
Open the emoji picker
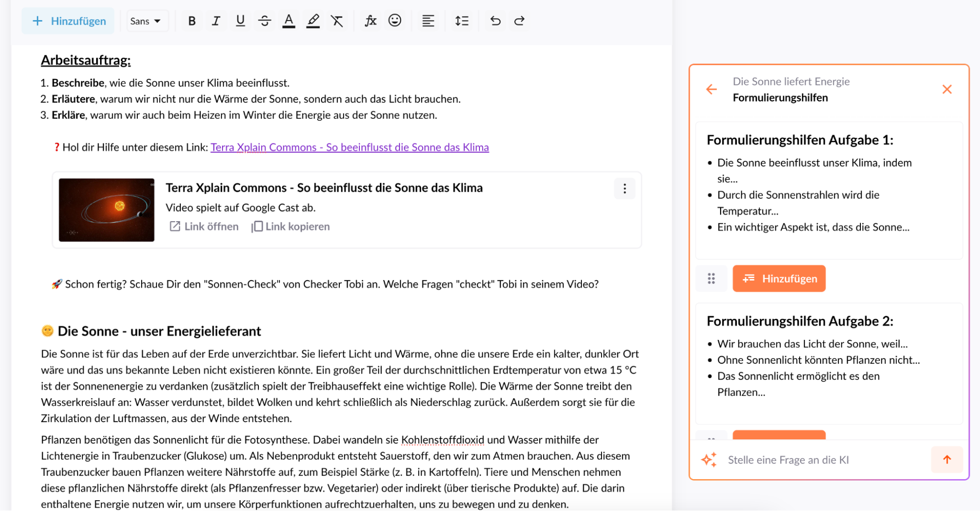(x=395, y=21)
